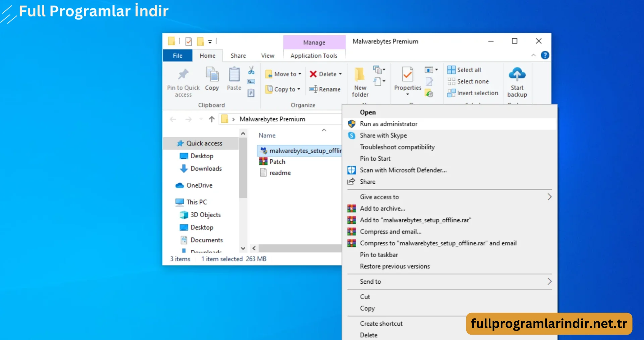Click the Properties checkmark icon
Image resolution: width=644 pixels, height=340 pixels.
tap(408, 74)
